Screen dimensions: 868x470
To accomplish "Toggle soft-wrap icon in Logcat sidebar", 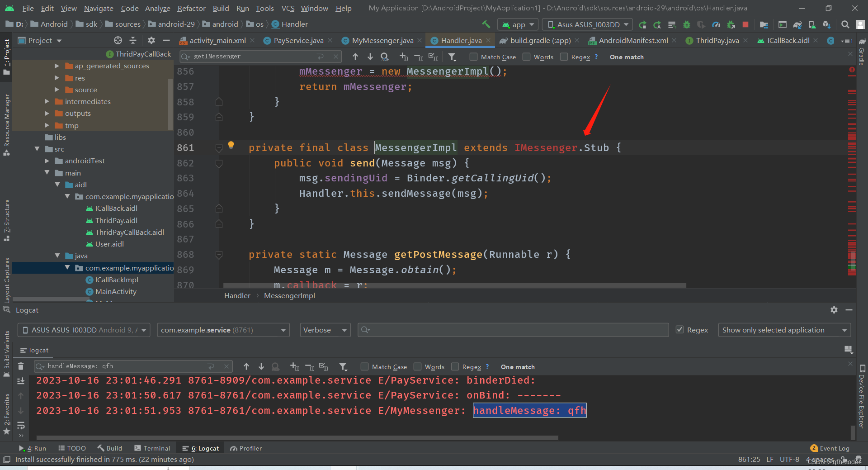I will (21, 425).
